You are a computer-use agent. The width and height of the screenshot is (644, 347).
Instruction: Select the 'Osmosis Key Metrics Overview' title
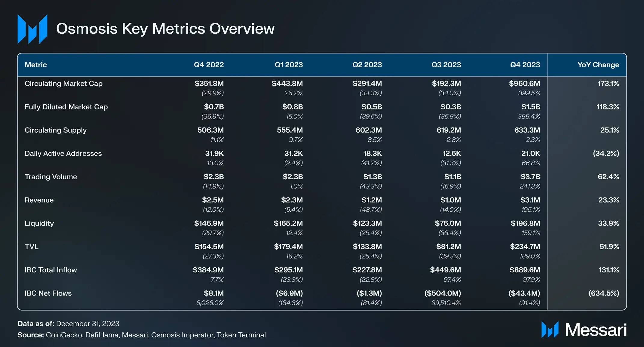click(165, 29)
